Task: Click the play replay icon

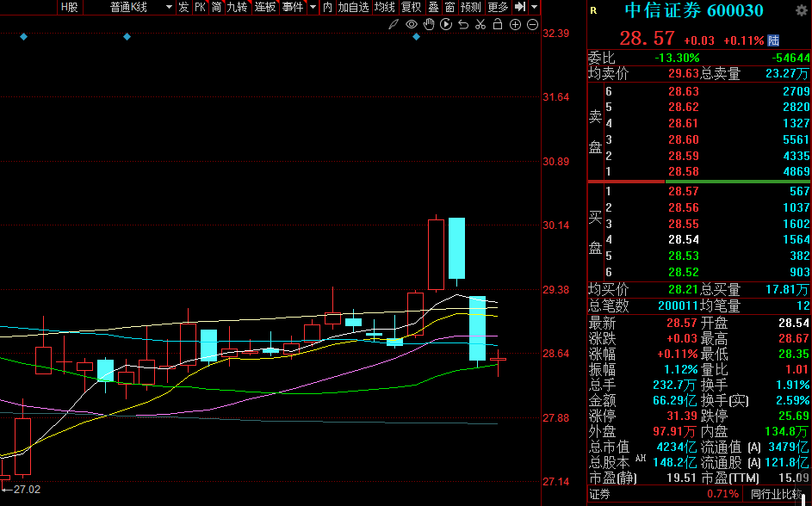Action: tap(446, 24)
